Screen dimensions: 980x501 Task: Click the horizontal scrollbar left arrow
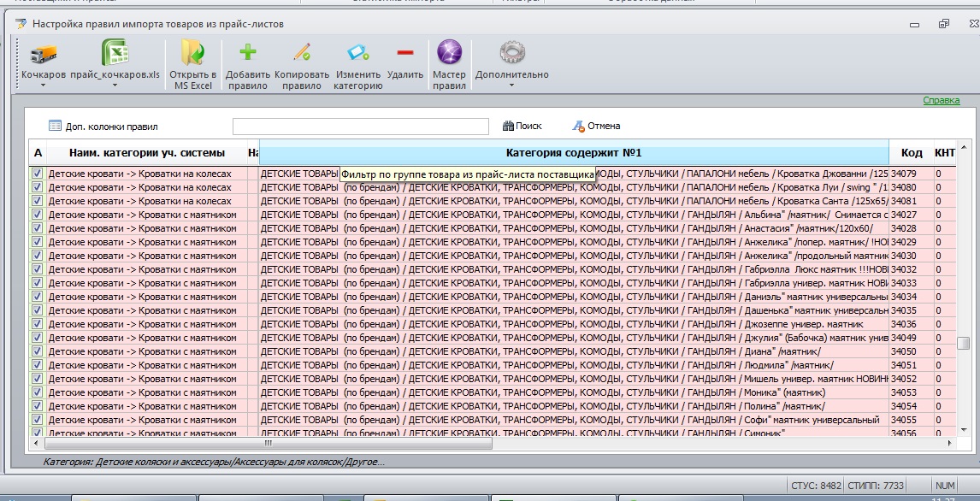coord(36,443)
